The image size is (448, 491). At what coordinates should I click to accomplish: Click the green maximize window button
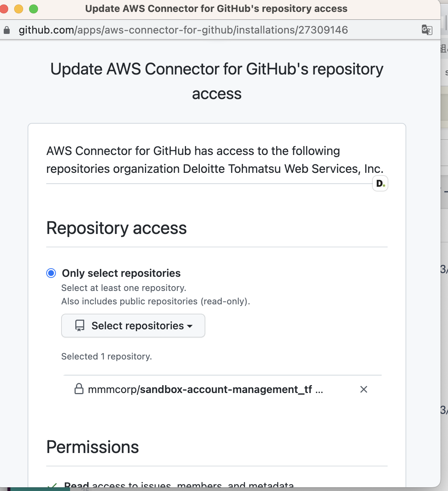(34, 9)
